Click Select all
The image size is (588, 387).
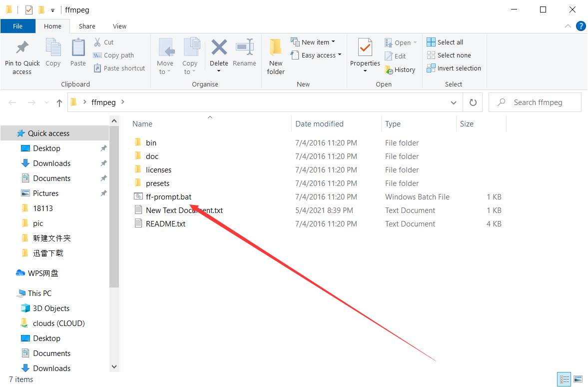coord(445,42)
